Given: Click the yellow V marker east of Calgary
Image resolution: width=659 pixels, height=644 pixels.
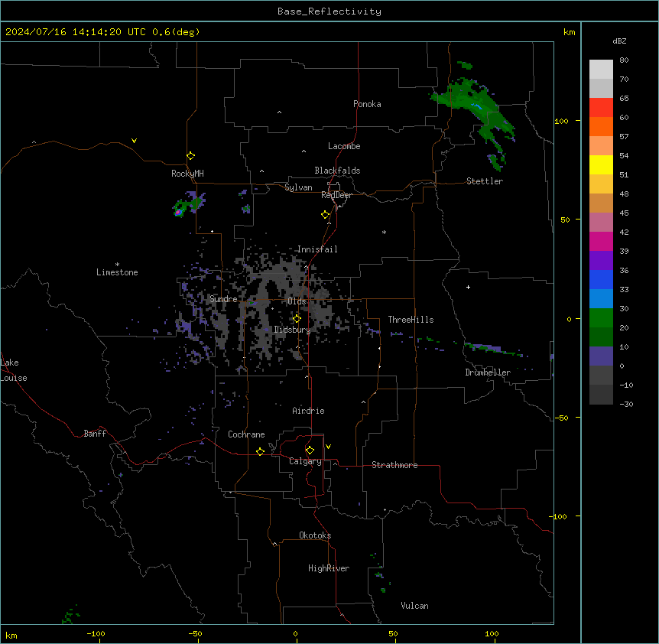Looking at the screenshot, I should click(328, 447).
